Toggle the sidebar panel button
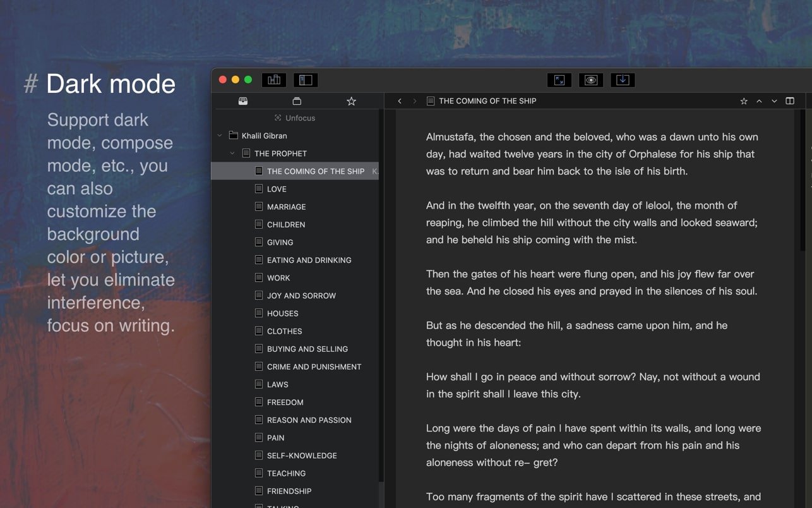The height and width of the screenshot is (508, 812). (306, 80)
